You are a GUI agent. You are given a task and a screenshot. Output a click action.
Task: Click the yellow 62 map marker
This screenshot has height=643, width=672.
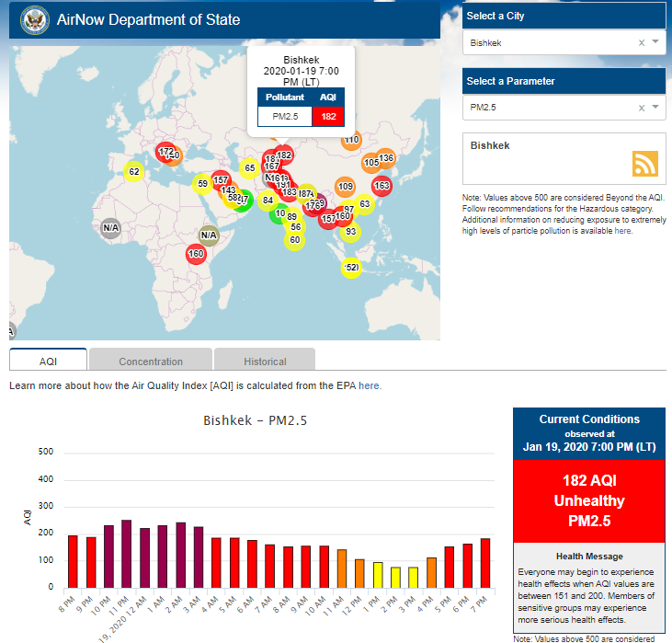click(x=133, y=172)
